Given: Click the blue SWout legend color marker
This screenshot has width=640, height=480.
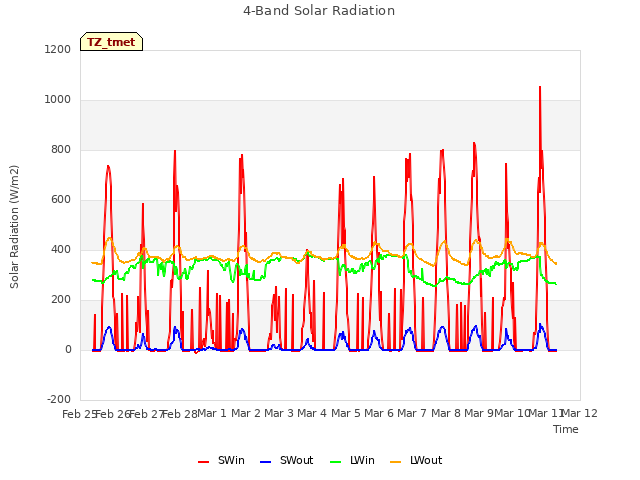Looking at the screenshot, I should pos(265,462).
